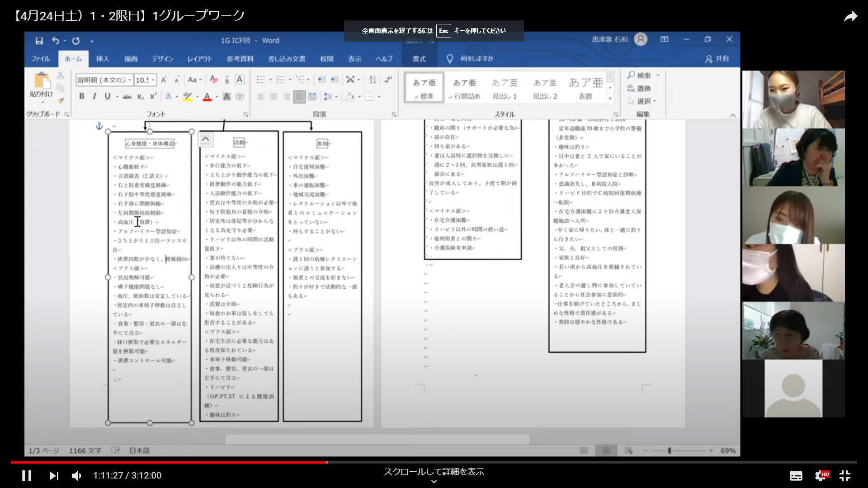Screen dimensions: 868x488
Task: Undo the last action in Word
Action: 55,41
